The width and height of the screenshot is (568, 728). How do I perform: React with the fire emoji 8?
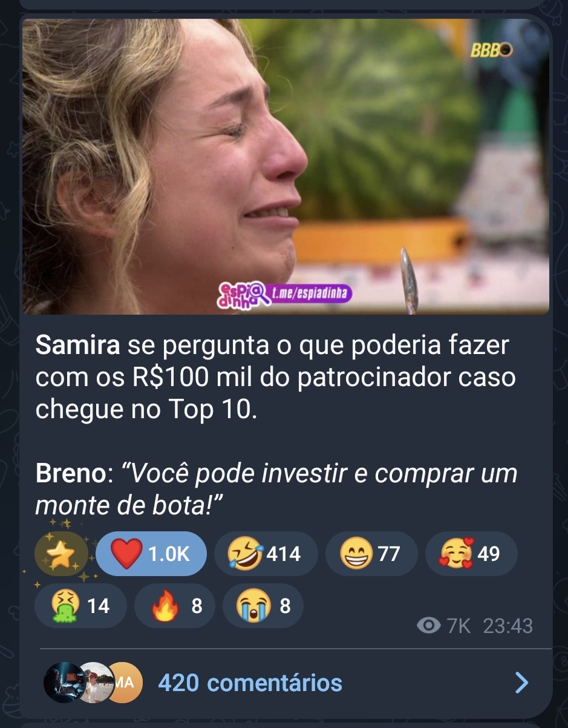174,606
